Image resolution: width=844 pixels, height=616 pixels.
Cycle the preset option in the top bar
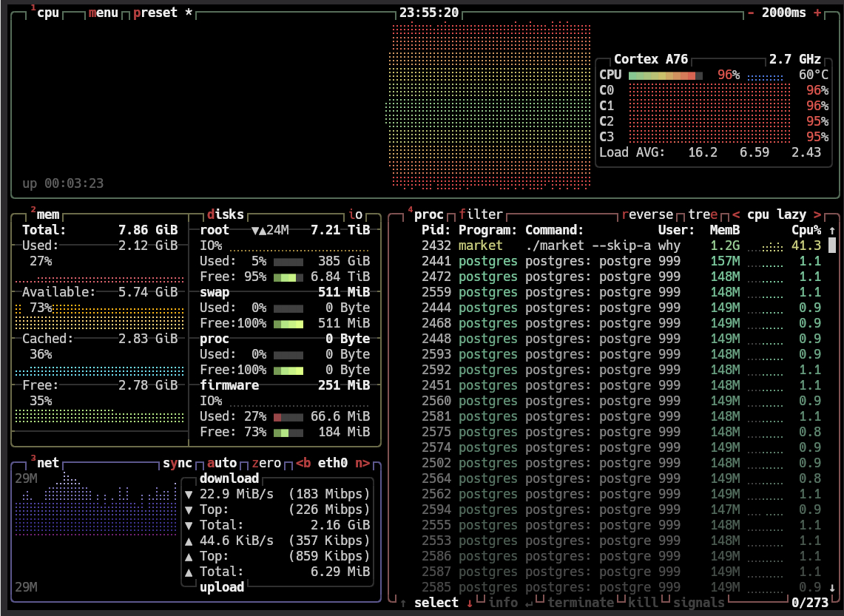(x=155, y=13)
